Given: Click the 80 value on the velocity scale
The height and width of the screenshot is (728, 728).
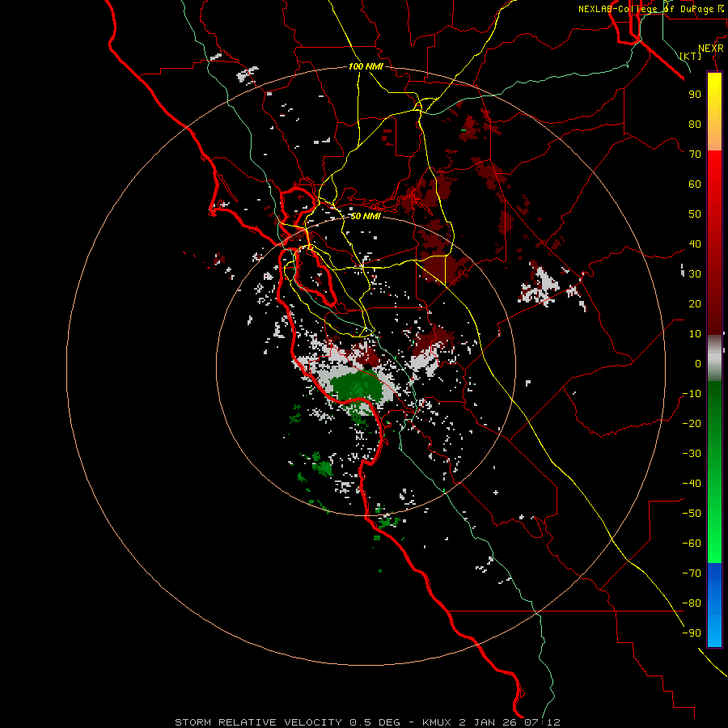Looking at the screenshot, I should (695, 125).
